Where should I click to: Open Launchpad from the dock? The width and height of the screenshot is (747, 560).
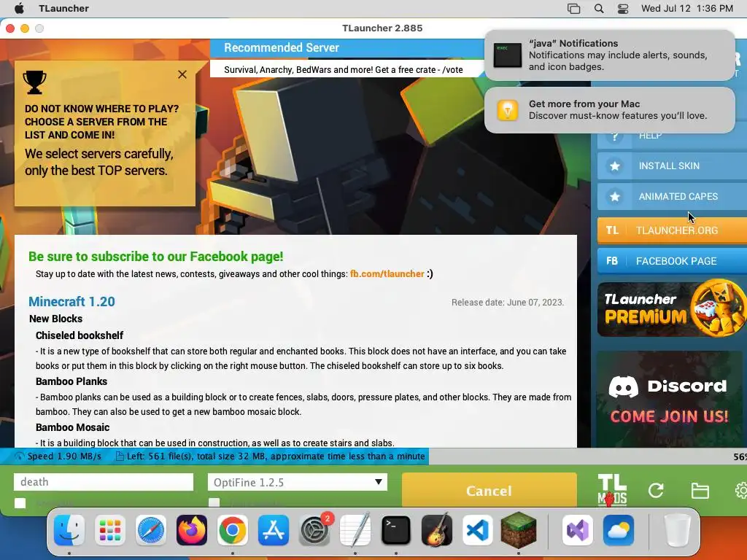(110, 530)
